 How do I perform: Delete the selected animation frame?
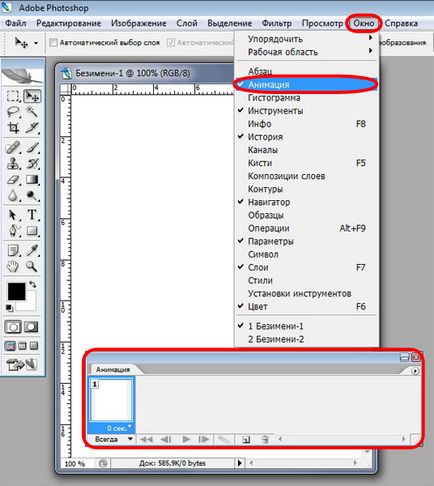pos(265,440)
